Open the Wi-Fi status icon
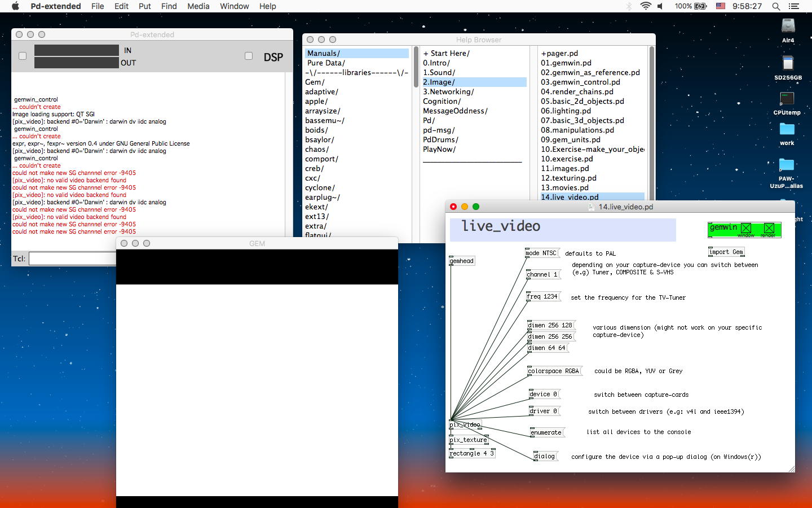 [646, 6]
